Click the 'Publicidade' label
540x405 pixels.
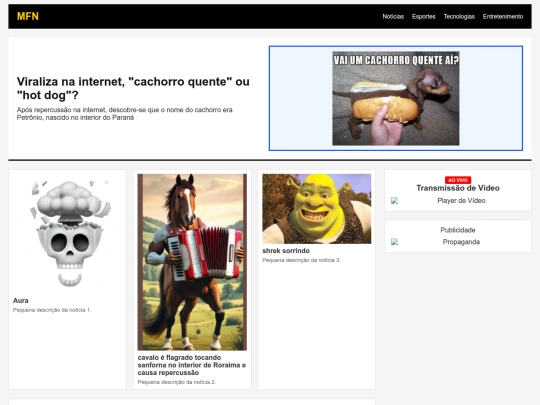tap(458, 230)
